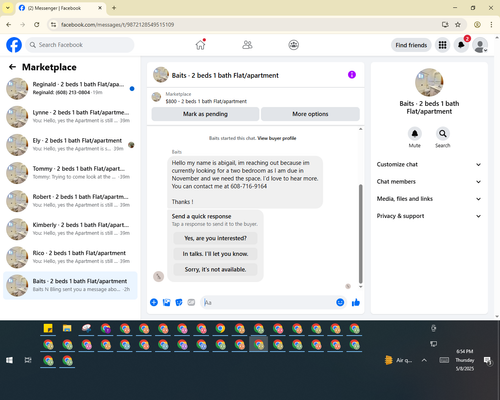Screen dimensions: 500x400
Task: Expand the Privacy & support section
Action: [429, 216]
